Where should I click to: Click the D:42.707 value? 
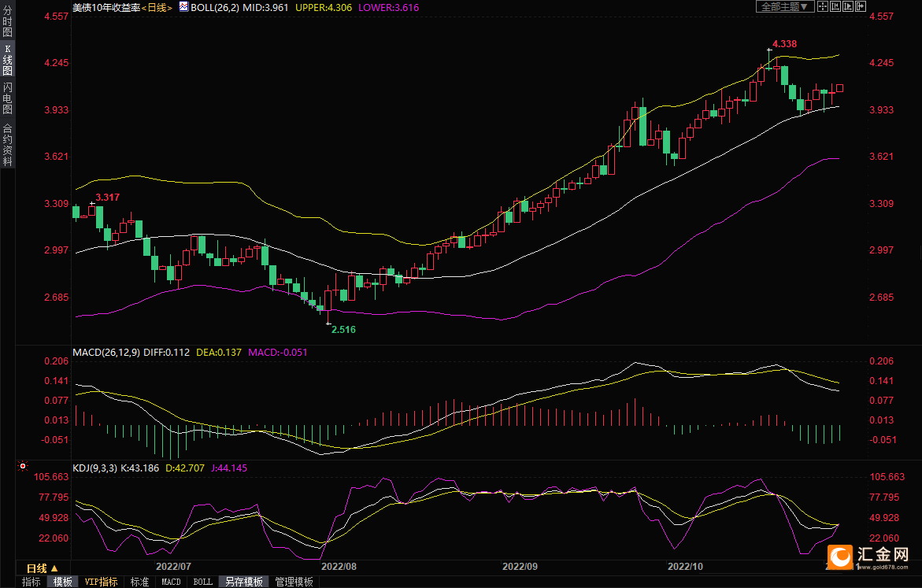(x=184, y=468)
